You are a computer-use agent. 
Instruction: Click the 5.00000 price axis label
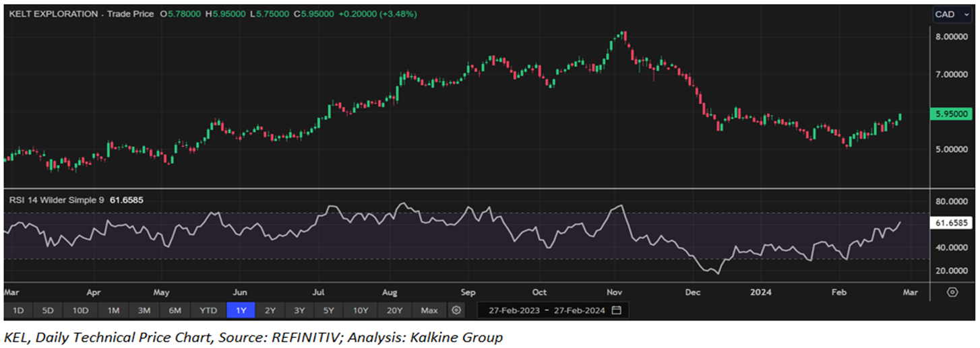pos(952,149)
